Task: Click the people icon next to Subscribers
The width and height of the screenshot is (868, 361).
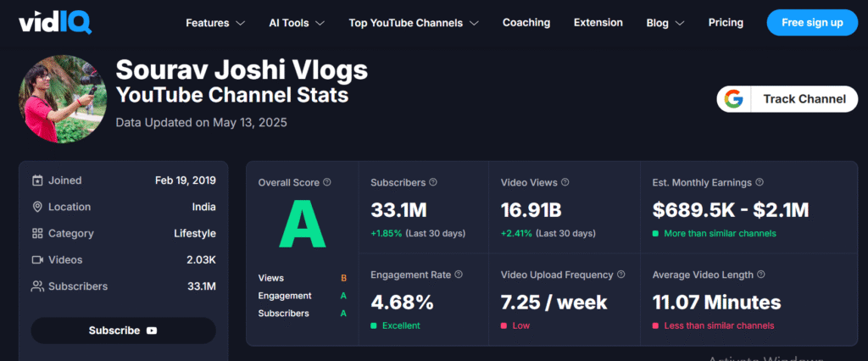Action: 37,286
